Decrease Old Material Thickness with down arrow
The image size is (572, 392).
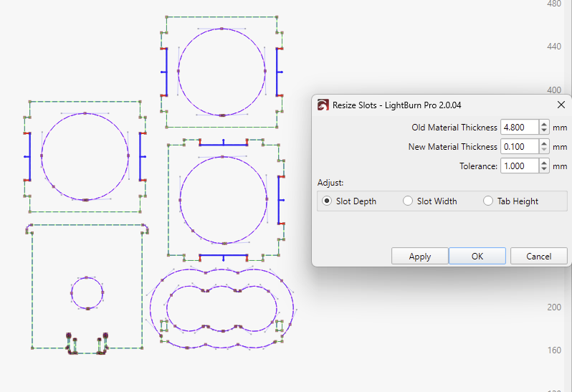point(544,131)
